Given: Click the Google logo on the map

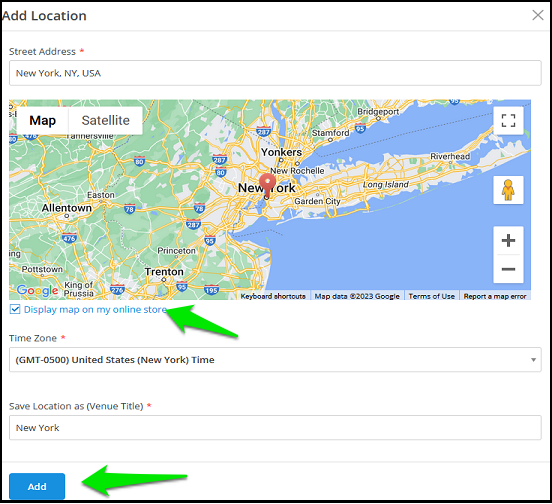Looking at the screenshot, I should [x=37, y=290].
